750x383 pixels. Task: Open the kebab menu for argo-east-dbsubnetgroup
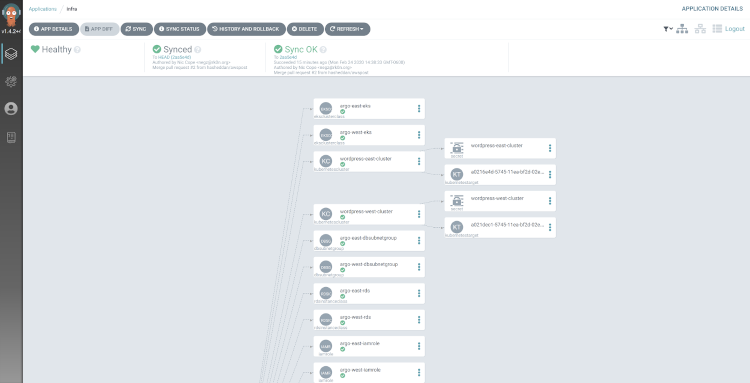coord(419,241)
